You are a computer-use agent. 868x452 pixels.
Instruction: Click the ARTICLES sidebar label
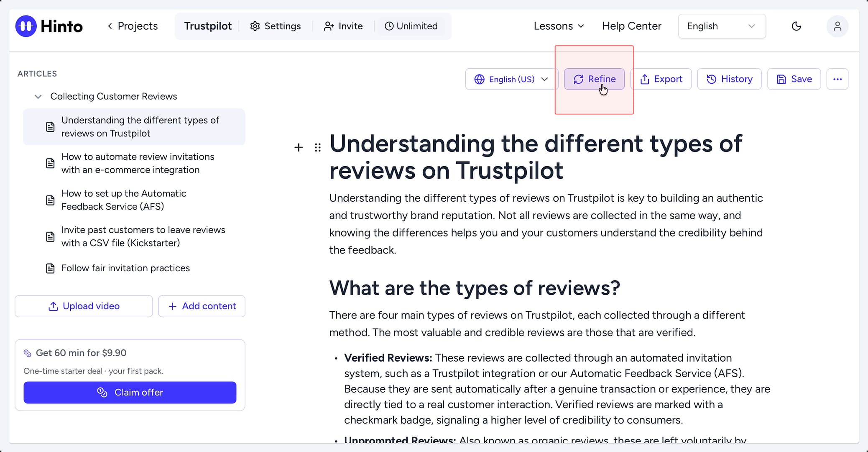click(x=37, y=74)
